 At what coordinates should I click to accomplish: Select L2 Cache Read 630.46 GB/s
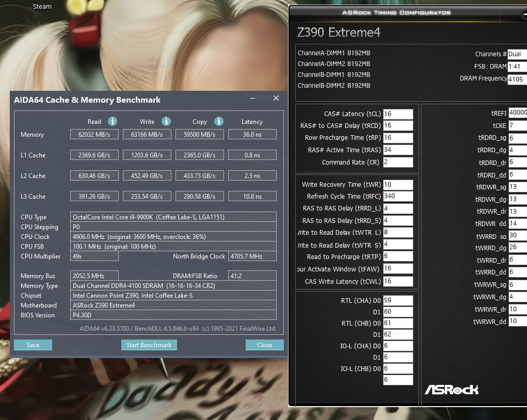94,176
